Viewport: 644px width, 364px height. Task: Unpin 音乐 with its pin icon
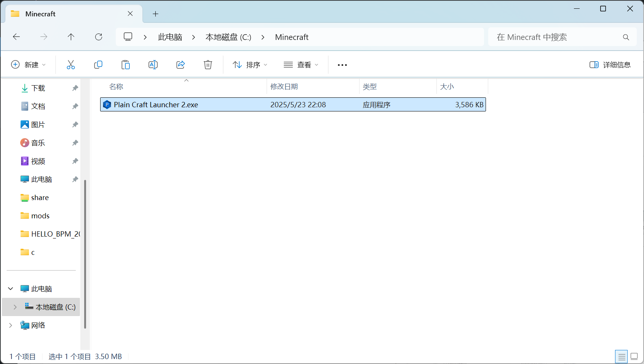point(75,143)
